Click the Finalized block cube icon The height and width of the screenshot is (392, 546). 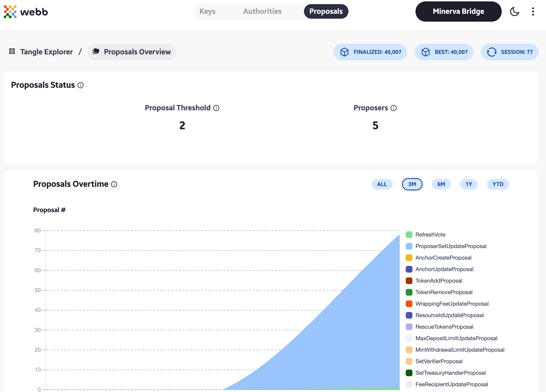click(x=344, y=52)
